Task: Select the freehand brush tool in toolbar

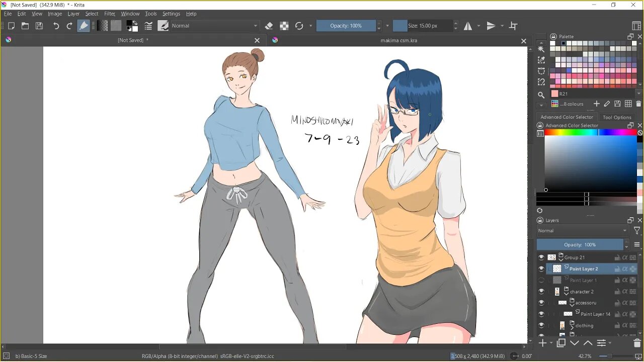Action: coord(84,26)
